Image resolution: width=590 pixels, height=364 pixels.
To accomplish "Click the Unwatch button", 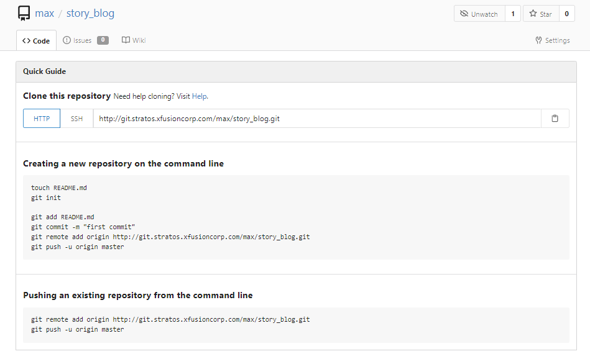I will pos(479,14).
